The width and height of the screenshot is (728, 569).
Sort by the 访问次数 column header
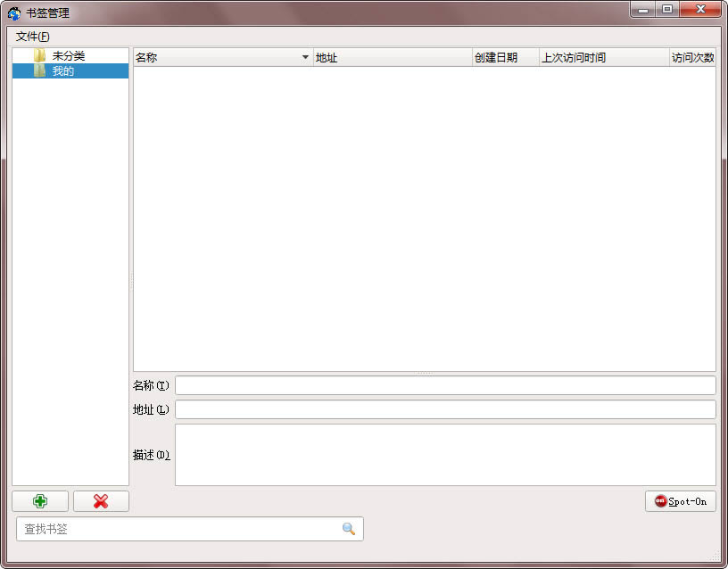tap(692, 58)
